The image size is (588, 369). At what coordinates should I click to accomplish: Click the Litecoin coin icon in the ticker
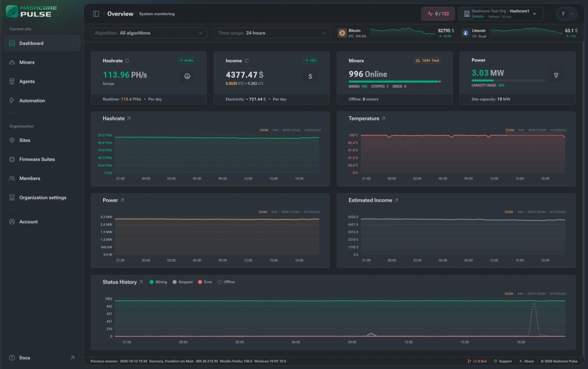(466, 33)
